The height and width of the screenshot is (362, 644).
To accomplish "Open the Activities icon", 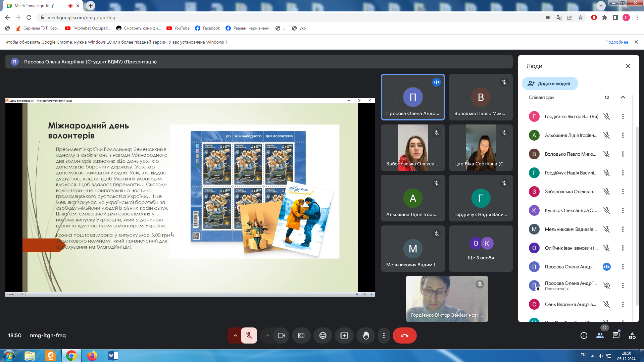I will [632, 335].
